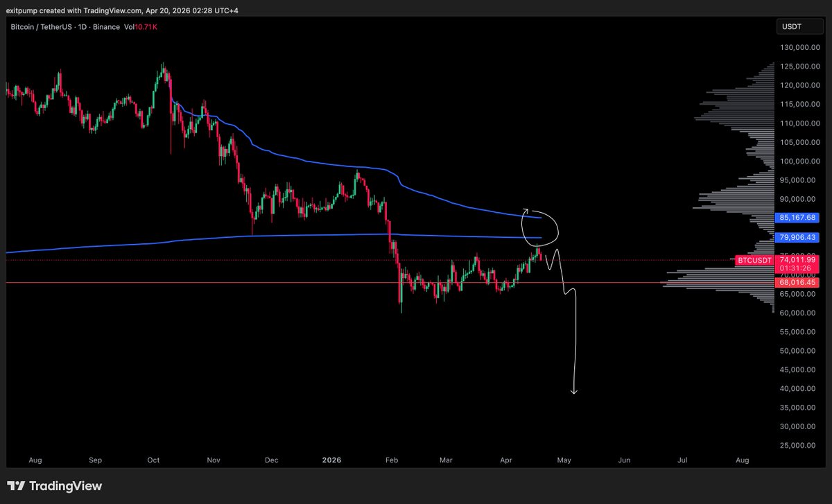Click the May time axis label

click(563, 460)
